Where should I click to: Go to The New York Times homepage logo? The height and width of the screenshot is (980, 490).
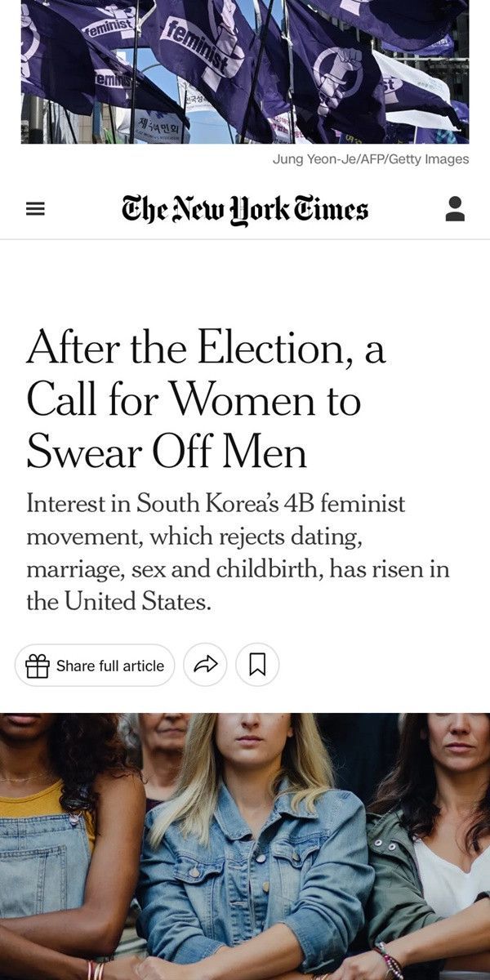click(245, 209)
